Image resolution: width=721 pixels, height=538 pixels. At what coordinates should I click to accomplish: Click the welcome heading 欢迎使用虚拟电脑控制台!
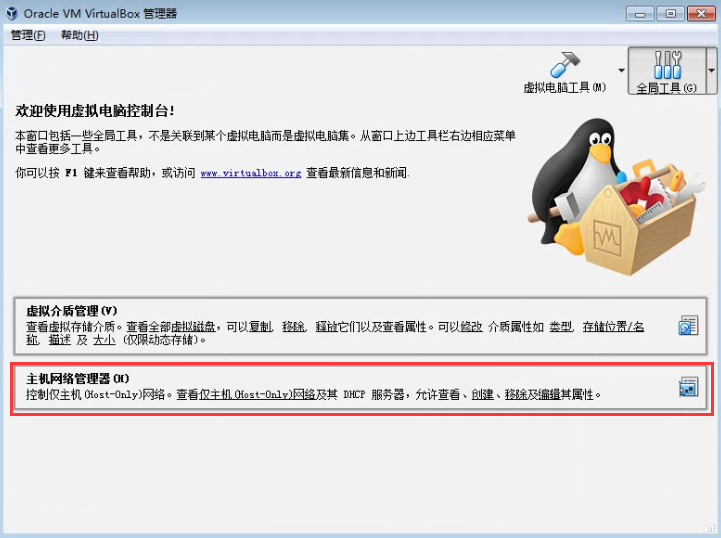(x=95, y=111)
